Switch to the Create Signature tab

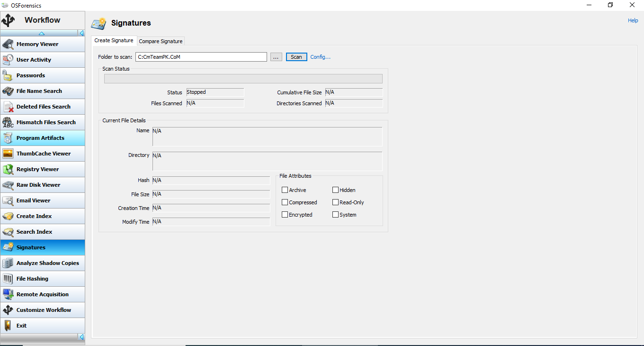coord(114,41)
